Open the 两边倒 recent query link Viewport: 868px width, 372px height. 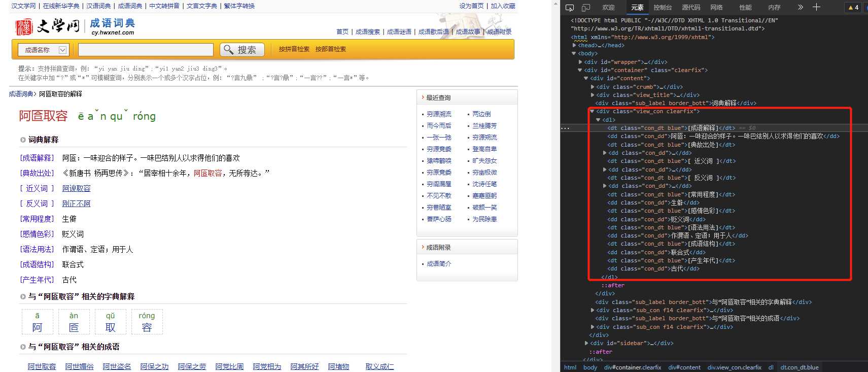tap(481, 114)
